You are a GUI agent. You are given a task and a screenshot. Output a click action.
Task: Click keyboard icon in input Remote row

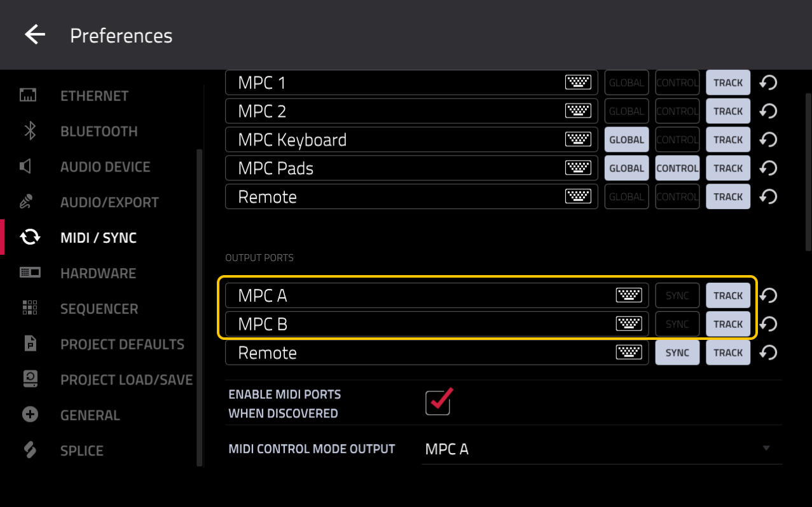[578, 197]
